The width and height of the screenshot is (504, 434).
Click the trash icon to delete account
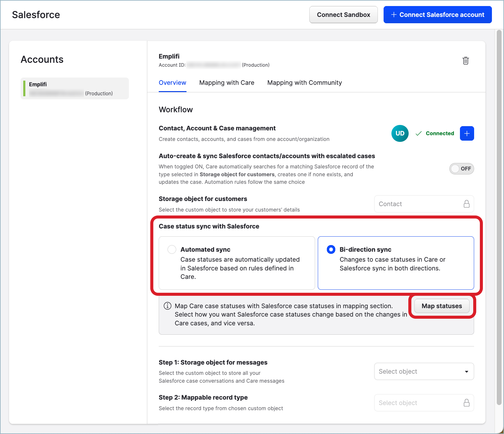coord(466,61)
